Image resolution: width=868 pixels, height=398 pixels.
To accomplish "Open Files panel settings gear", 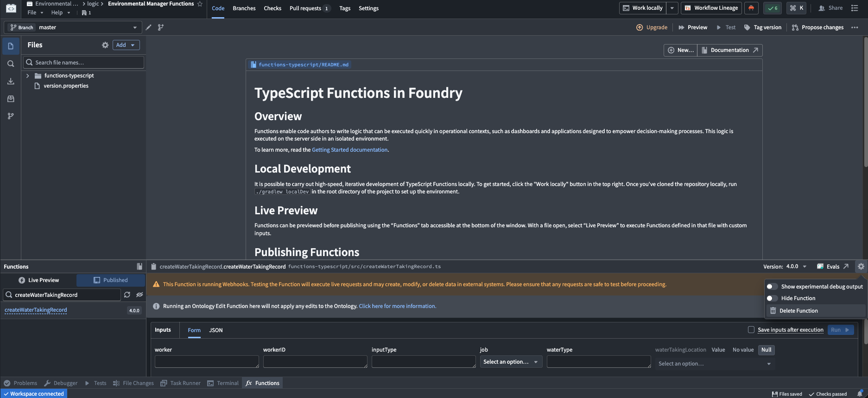I will tap(105, 45).
